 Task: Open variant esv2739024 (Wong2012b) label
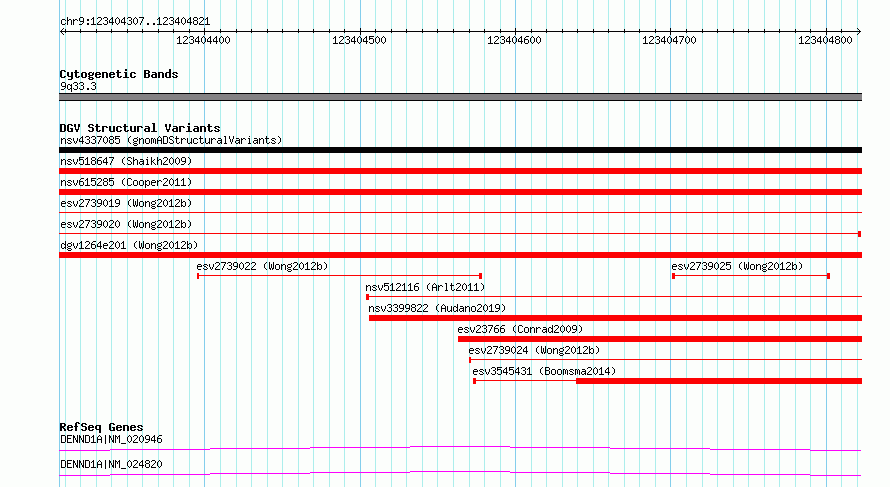[534, 350]
